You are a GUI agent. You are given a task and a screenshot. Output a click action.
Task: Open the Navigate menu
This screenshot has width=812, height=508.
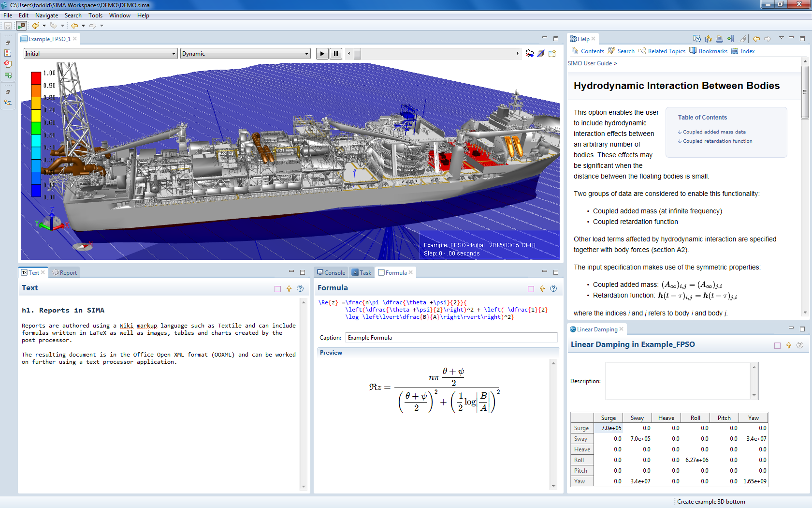pyautogui.click(x=46, y=15)
